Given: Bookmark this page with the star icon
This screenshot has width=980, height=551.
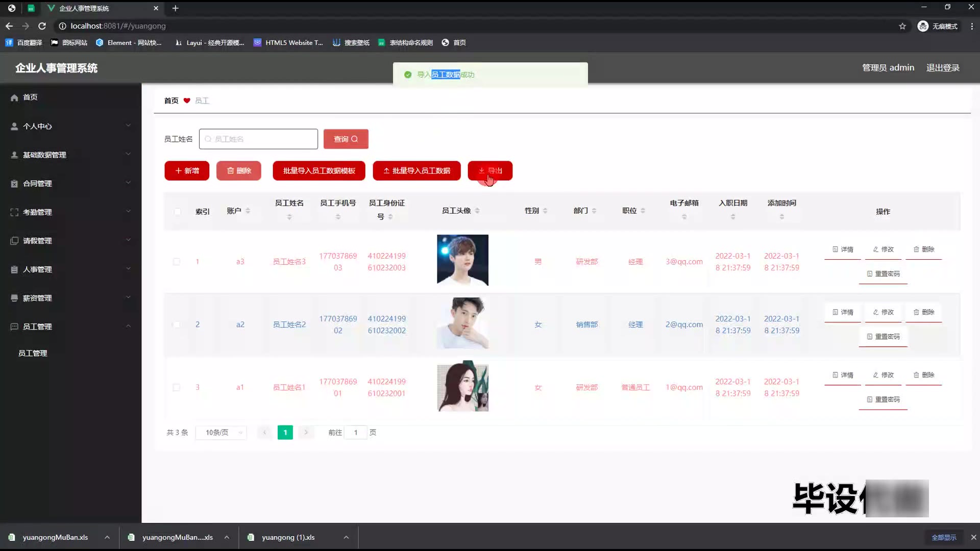Looking at the screenshot, I should tap(902, 26).
